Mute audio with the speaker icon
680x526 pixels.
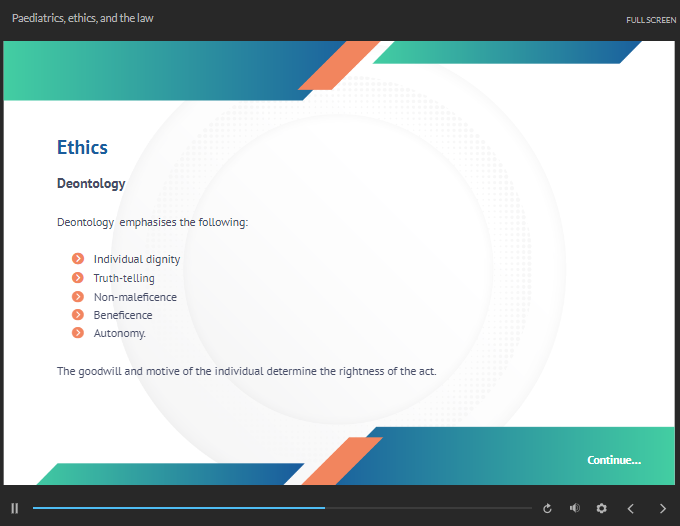[575, 508]
